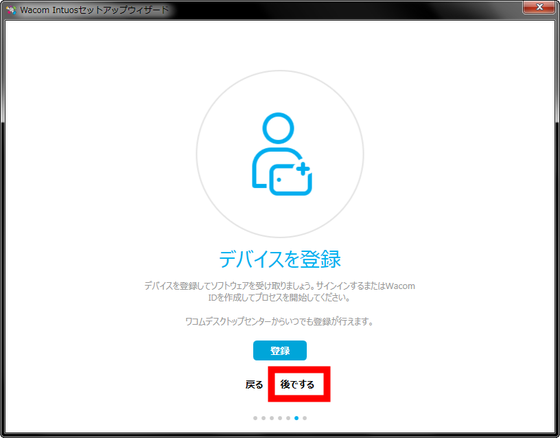
Task: Select the last page indicator dot
Action: pos(305,418)
